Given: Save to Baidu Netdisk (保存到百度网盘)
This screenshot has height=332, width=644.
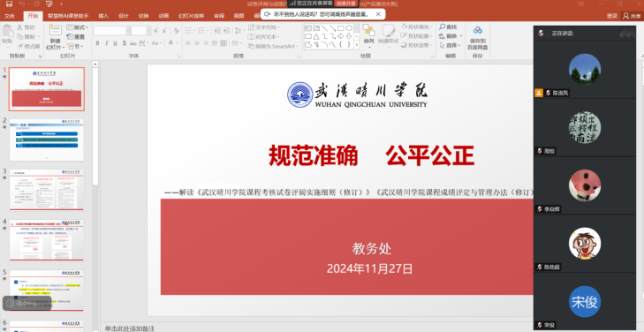Looking at the screenshot, I should click(477, 38).
